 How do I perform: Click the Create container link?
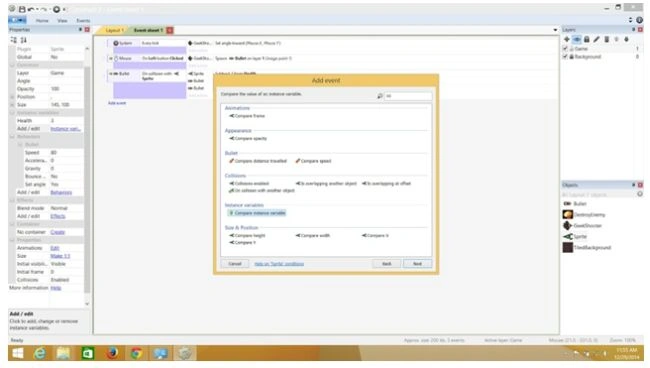[58, 232]
